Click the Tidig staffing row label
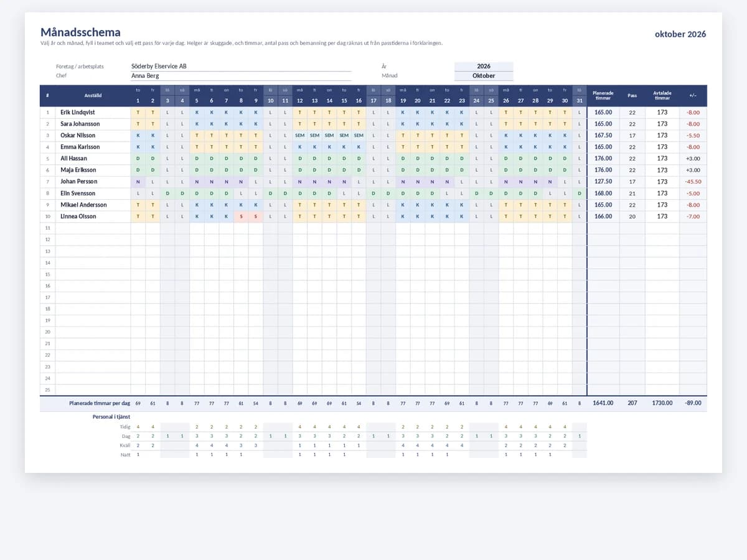The image size is (747, 560). (125, 427)
